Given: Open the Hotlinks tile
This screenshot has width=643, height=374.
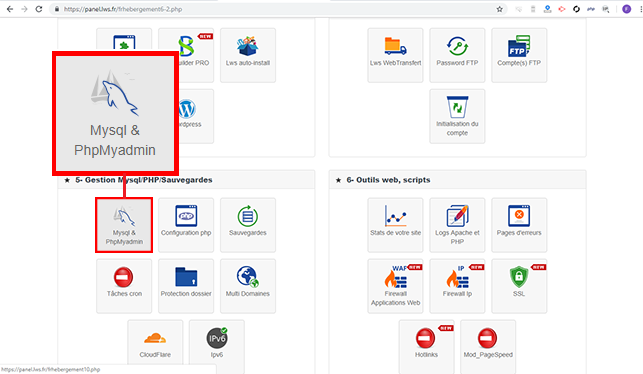Looking at the screenshot, I should pos(426,347).
